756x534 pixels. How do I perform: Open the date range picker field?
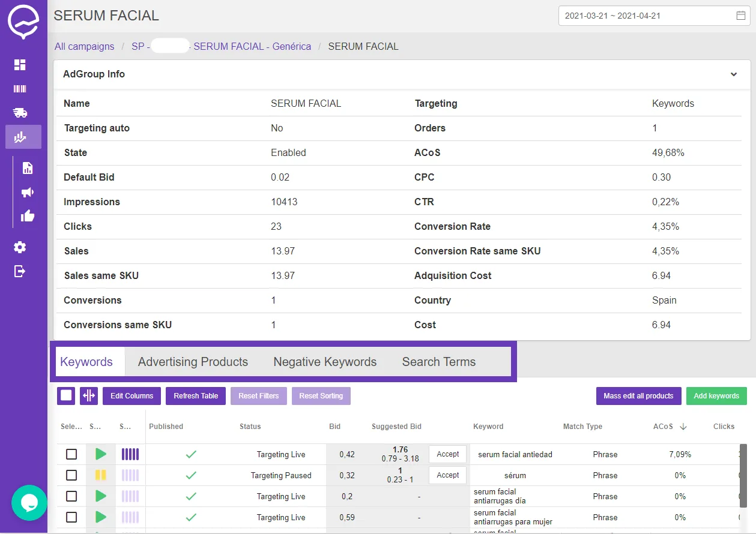pyautogui.click(x=655, y=16)
